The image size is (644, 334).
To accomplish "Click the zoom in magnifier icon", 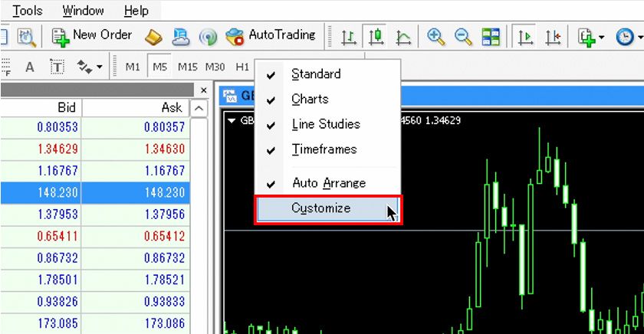I will coord(436,37).
